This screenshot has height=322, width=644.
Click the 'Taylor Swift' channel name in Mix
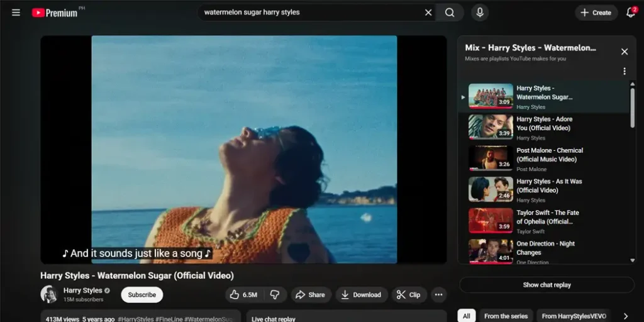(531, 231)
